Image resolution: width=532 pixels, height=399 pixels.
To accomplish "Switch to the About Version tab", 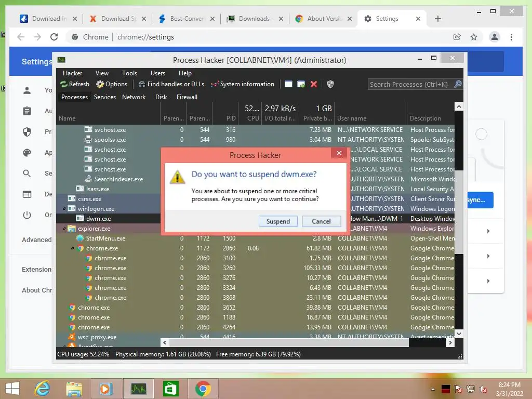I will pyautogui.click(x=323, y=19).
